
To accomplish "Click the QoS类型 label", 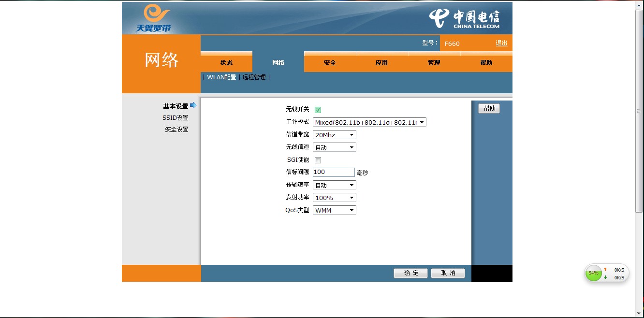I will click(x=297, y=210).
